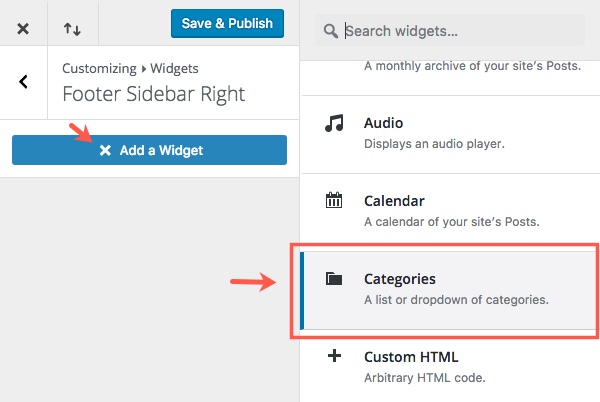Go back using the left chevron
The width and height of the screenshot is (600, 402).
tap(23, 82)
